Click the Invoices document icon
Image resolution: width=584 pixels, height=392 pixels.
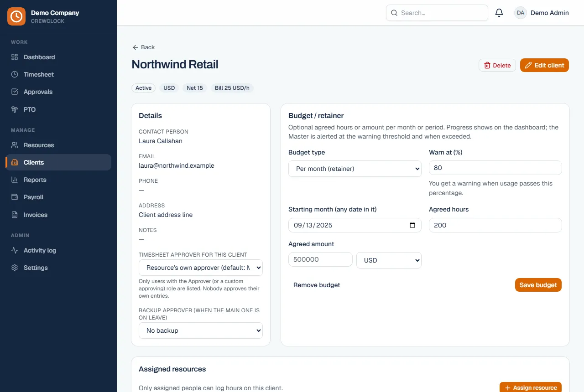[15, 215]
